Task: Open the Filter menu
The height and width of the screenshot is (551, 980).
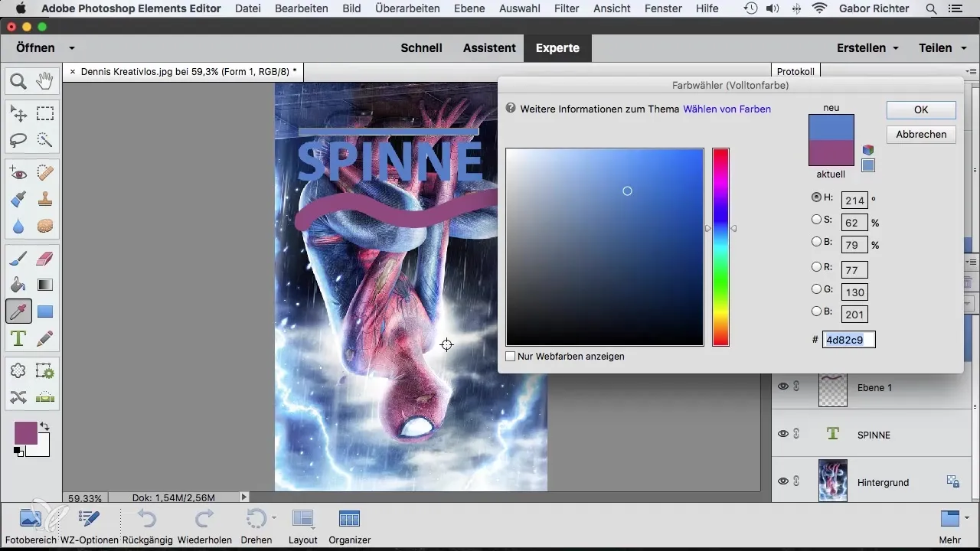Action: click(566, 8)
